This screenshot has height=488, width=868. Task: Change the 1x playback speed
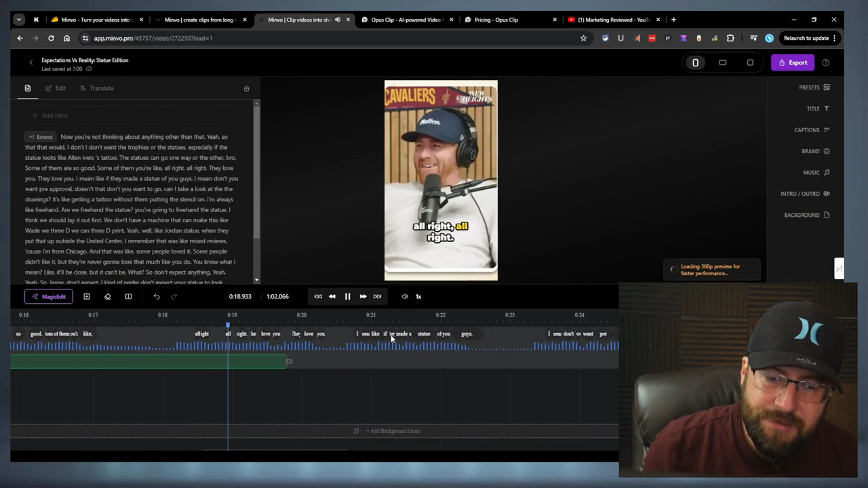pos(418,296)
